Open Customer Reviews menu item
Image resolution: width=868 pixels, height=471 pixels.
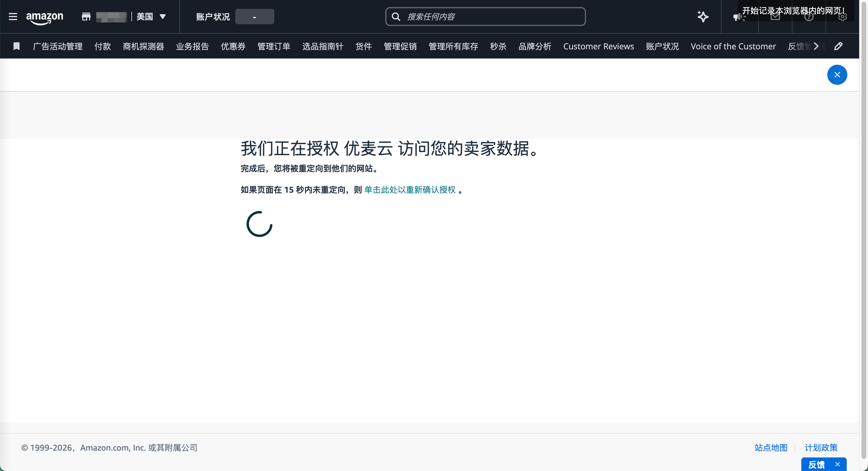click(598, 46)
